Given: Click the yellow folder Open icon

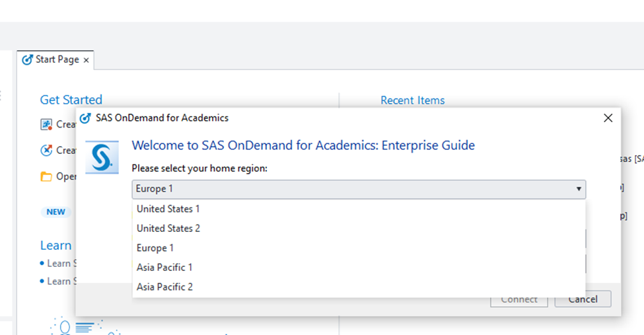Looking at the screenshot, I should [46, 176].
